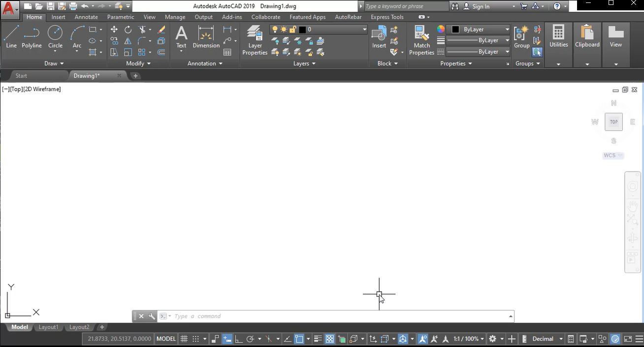Open the AutoCAD application menu button
Image resolution: width=644 pixels, height=347 pixels.
pos(10,9)
